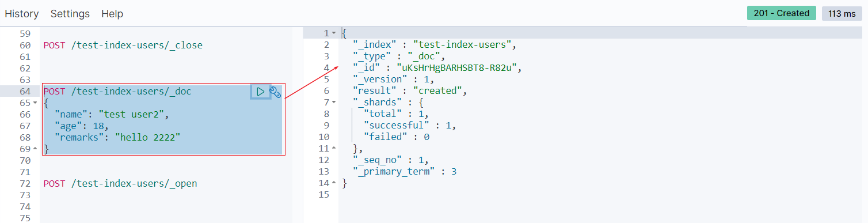Viewport: 868px width, 223px height.
Task: Place cursor on "remarks": "hello 2222" line
Action: (x=117, y=137)
